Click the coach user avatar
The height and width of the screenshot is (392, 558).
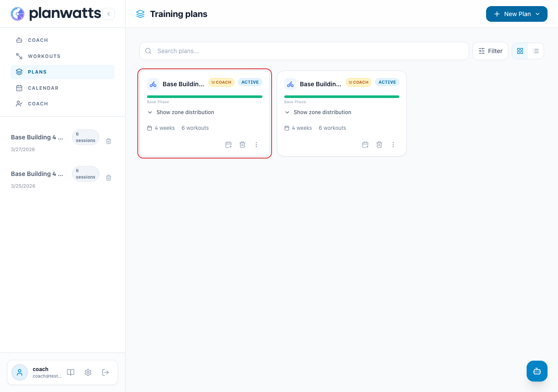(x=20, y=372)
